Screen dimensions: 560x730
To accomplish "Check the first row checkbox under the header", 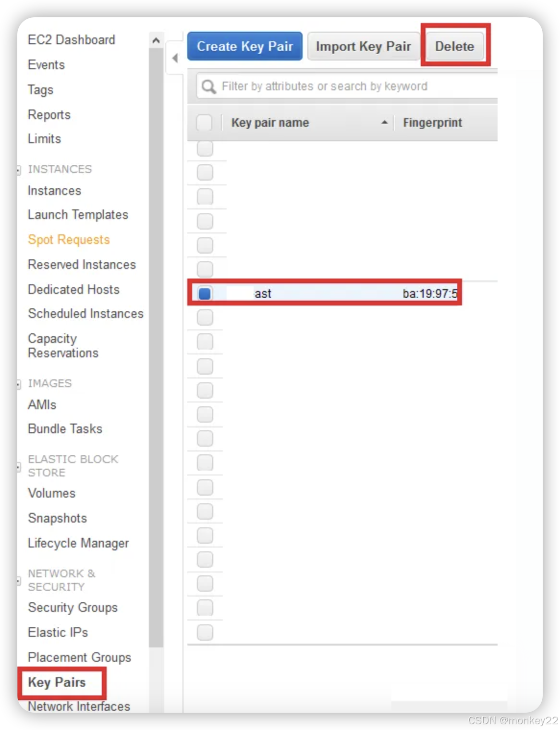I will 205,148.
